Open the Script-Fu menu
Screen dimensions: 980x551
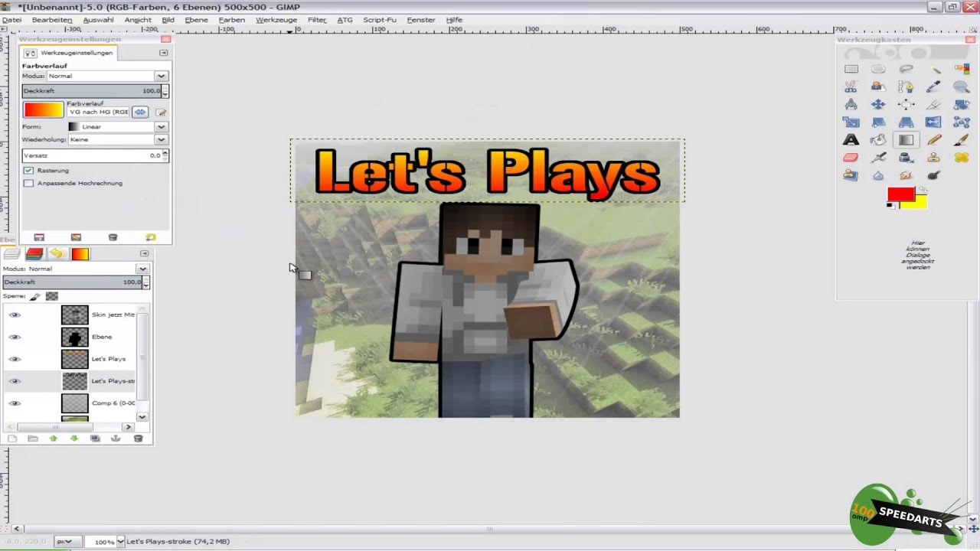click(x=379, y=20)
